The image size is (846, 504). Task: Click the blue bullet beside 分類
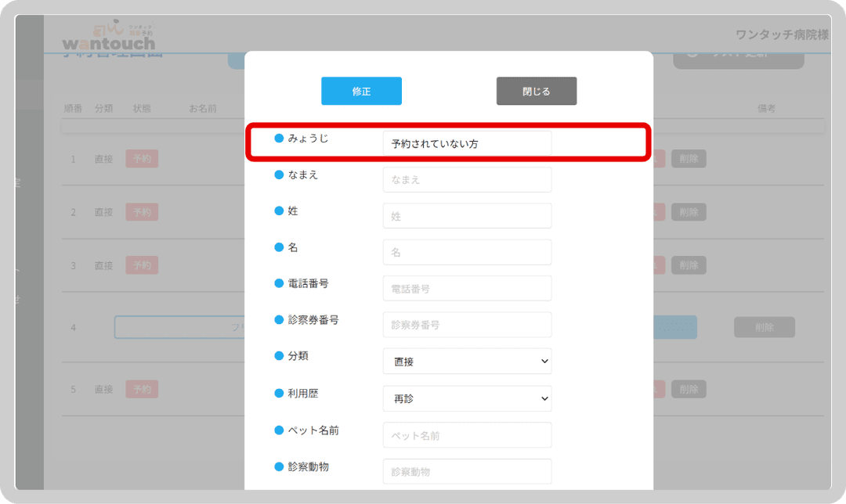pos(279,356)
